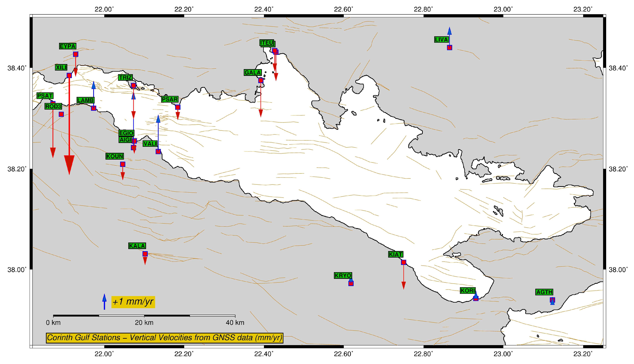Click the PSAR station label

(170, 99)
